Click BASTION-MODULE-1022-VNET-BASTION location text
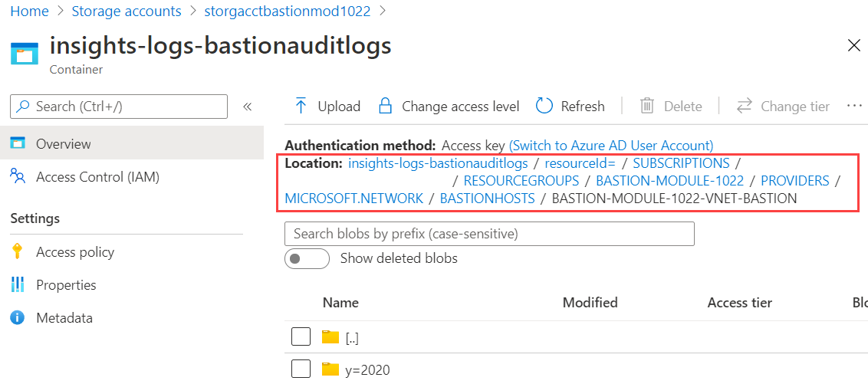 click(674, 199)
